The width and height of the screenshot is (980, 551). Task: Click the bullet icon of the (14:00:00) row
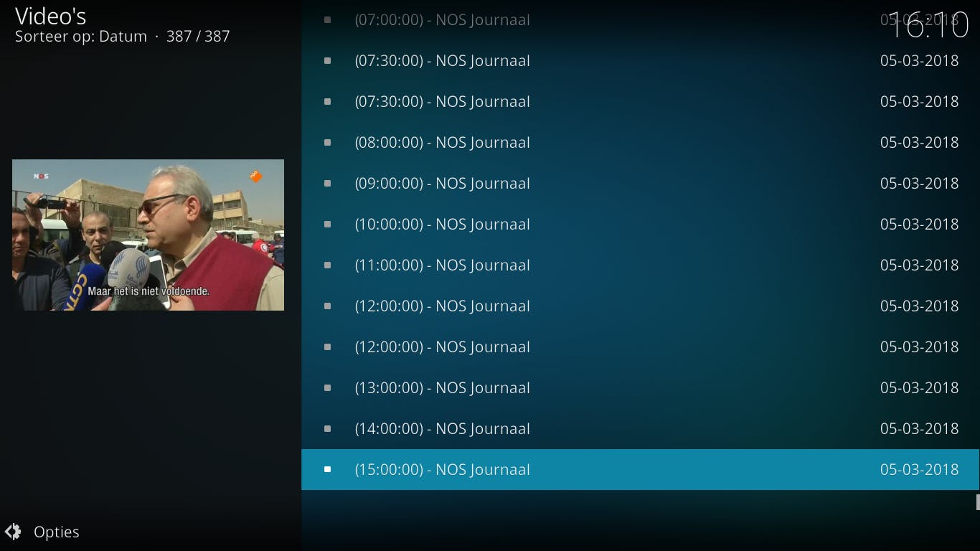pyautogui.click(x=328, y=428)
